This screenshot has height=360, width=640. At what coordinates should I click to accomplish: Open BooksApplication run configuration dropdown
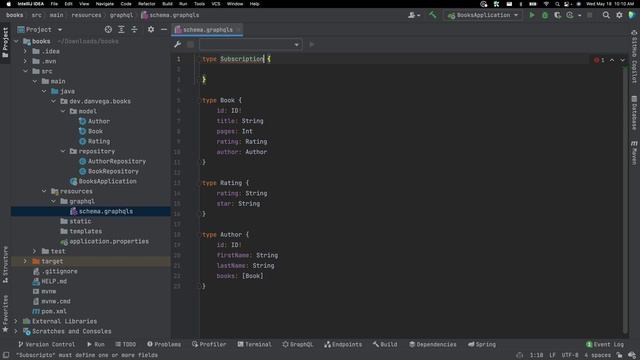(483, 15)
